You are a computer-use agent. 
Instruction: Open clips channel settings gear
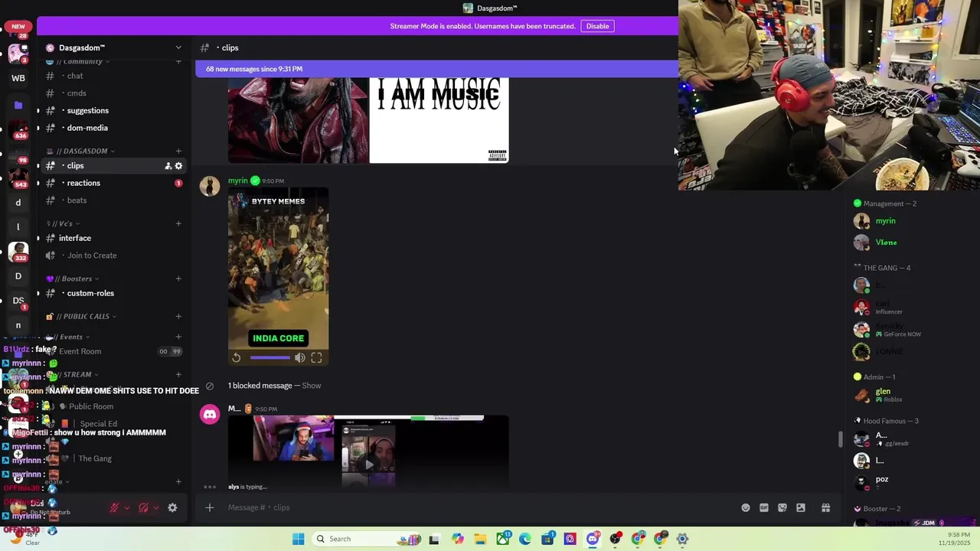pyautogui.click(x=179, y=166)
